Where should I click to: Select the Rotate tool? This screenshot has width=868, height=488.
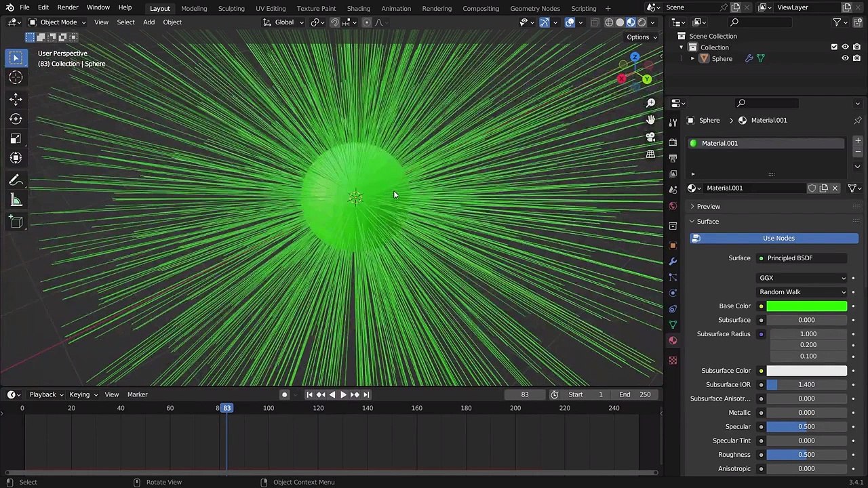click(x=16, y=119)
